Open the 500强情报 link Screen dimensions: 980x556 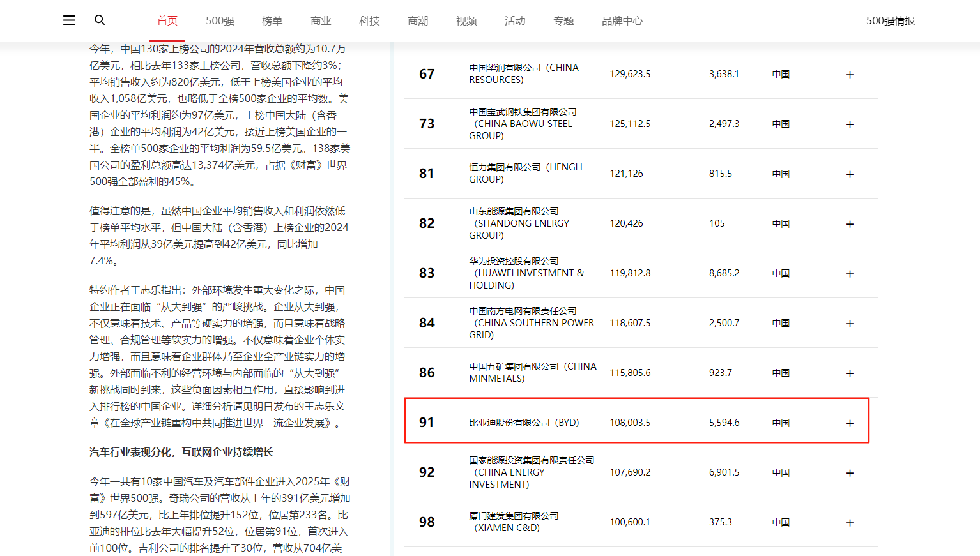coord(891,20)
